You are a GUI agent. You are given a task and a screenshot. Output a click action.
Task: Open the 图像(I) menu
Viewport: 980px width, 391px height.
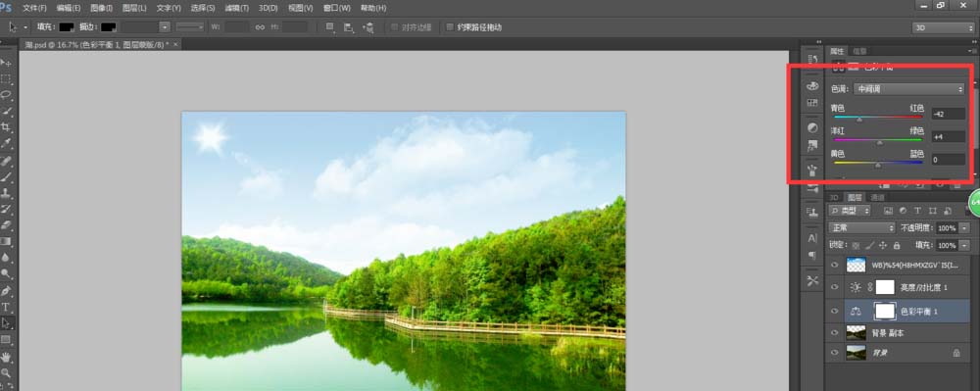(x=101, y=8)
